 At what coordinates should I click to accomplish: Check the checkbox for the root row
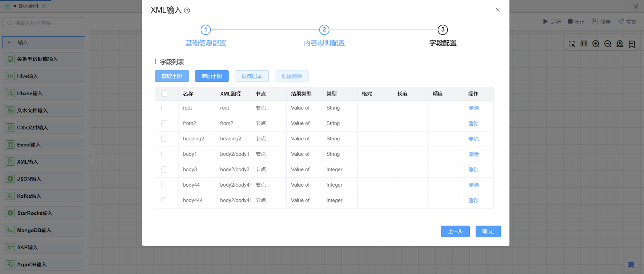coord(164,108)
